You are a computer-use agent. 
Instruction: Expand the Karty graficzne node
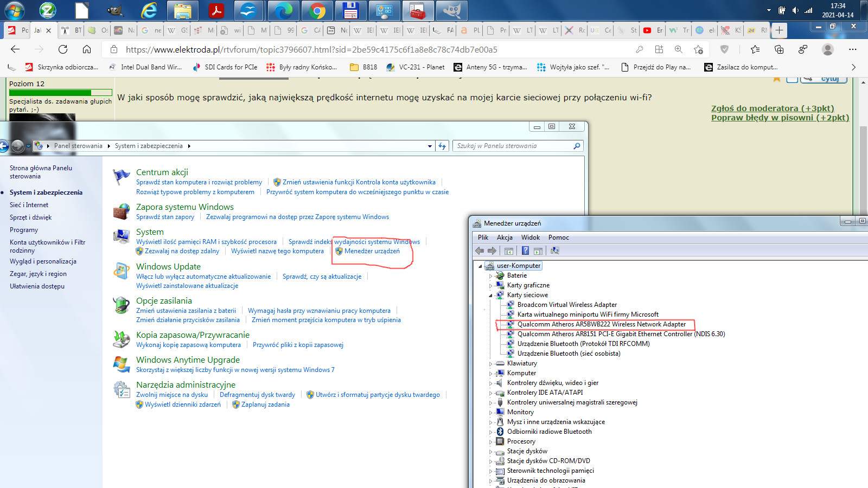490,286
